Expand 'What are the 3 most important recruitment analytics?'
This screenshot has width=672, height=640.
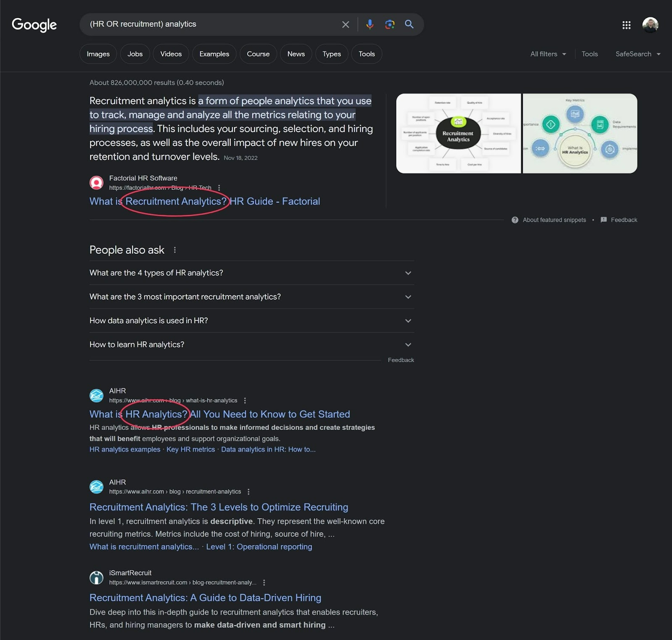coord(252,297)
